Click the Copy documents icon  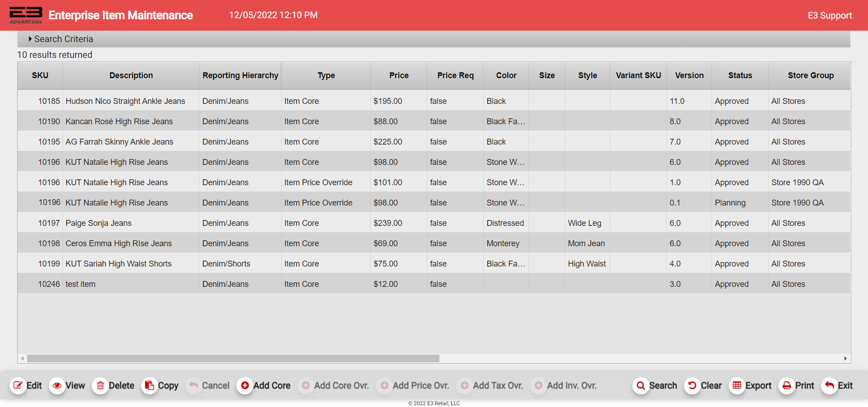pyautogui.click(x=149, y=385)
